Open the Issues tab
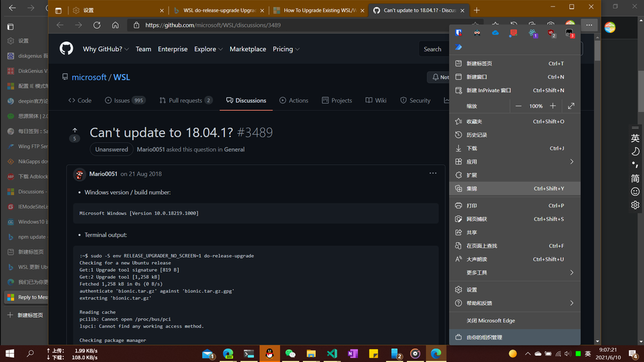The image size is (644, 362). tap(125, 100)
